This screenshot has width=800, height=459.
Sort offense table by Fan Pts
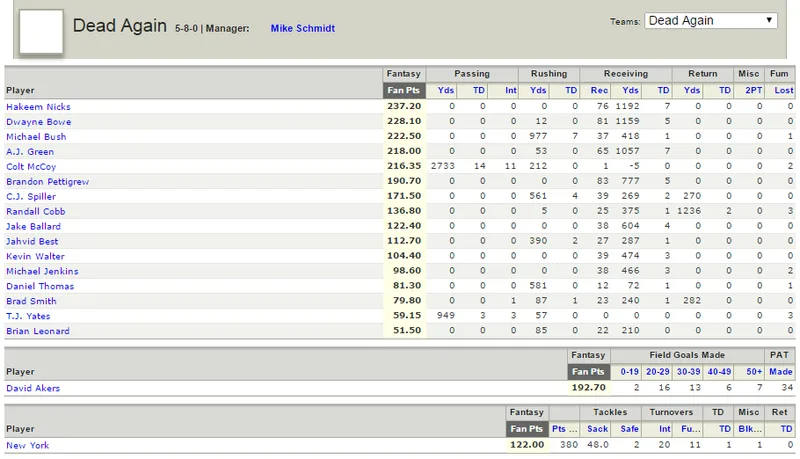[404, 90]
